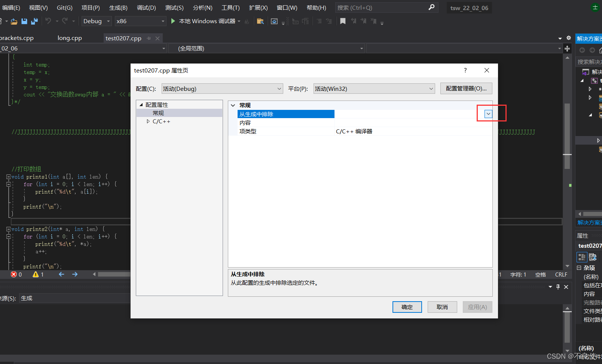Open the 从生成中排除 value dropdown arrow

(488, 114)
